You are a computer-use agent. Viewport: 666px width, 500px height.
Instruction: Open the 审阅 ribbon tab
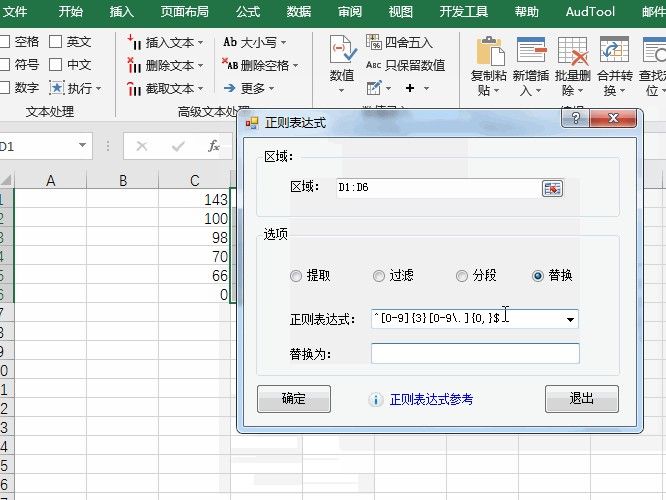point(350,11)
